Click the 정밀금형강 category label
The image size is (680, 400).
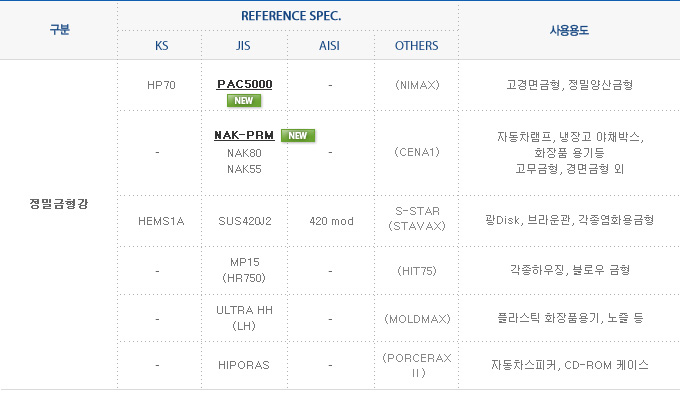59,203
